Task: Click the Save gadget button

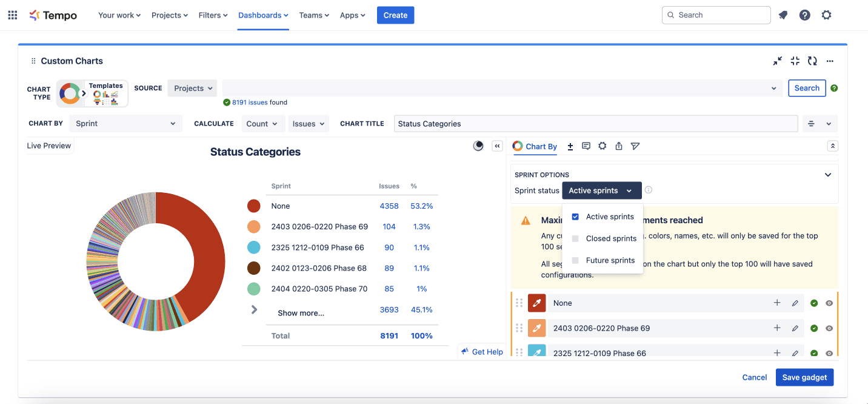Action: point(804,377)
